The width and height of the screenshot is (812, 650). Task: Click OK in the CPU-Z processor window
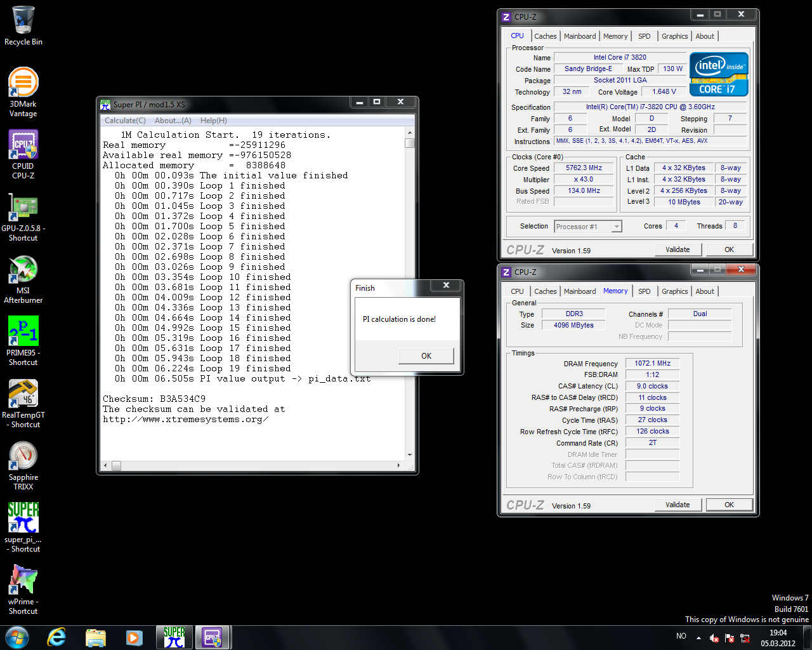pyautogui.click(x=729, y=249)
